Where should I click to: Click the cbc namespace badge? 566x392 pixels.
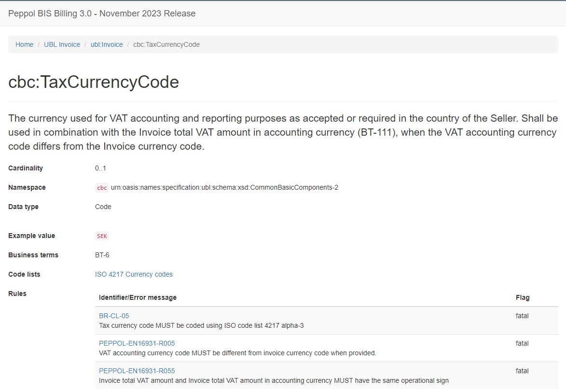pos(102,187)
